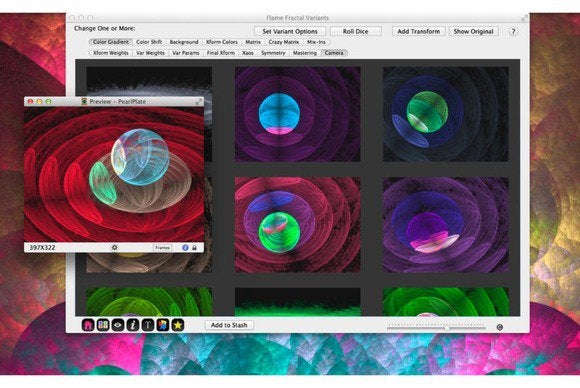Select the Symmetry option
This screenshot has height=388, width=580.
click(273, 53)
